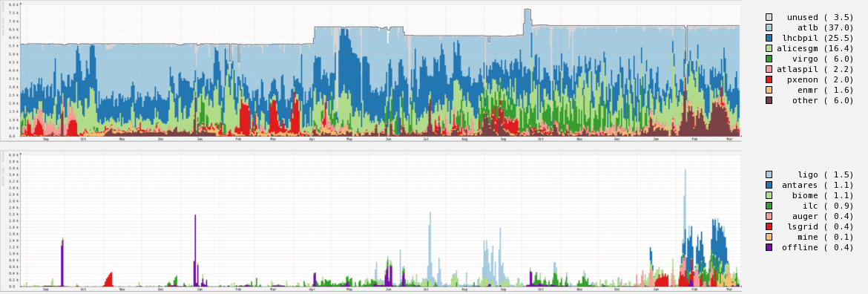Click the 'enmr ( 1.6)' legend label
Viewport: 868px width, 294px height.
click(825, 90)
